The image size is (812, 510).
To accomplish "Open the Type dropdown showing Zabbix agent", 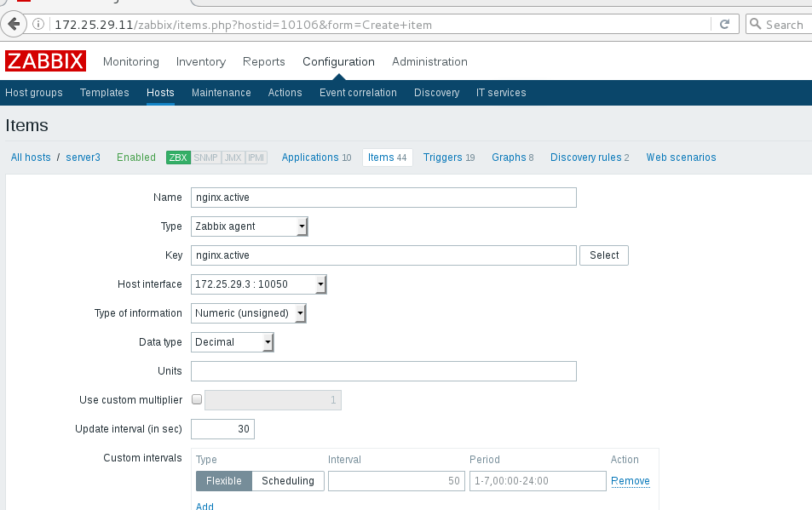I will (250, 226).
